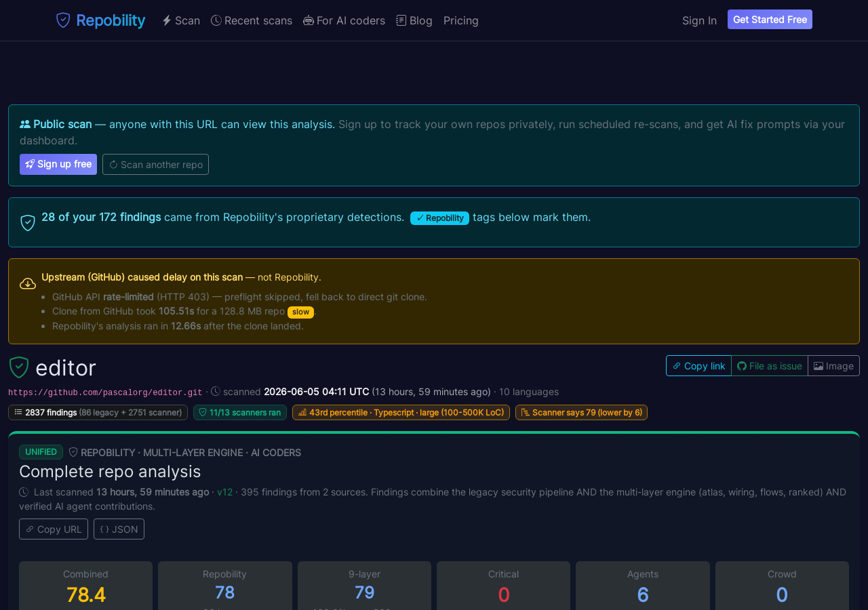This screenshot has width=868, height=610.
Task: Click the sort icon in Scanner says badge
Action: pyautogui.click(x=526, y=412)
